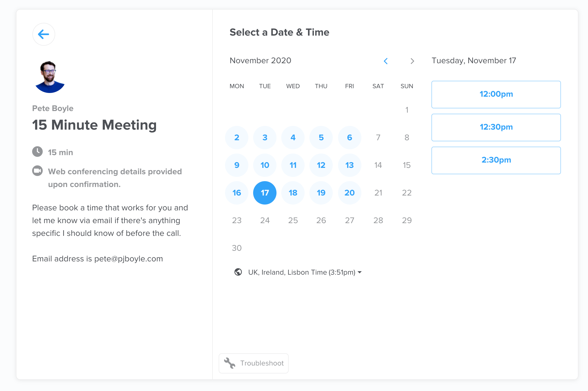Open the Troubleshoot button
This screenshot has height=391, width=588.
point(254,363)
